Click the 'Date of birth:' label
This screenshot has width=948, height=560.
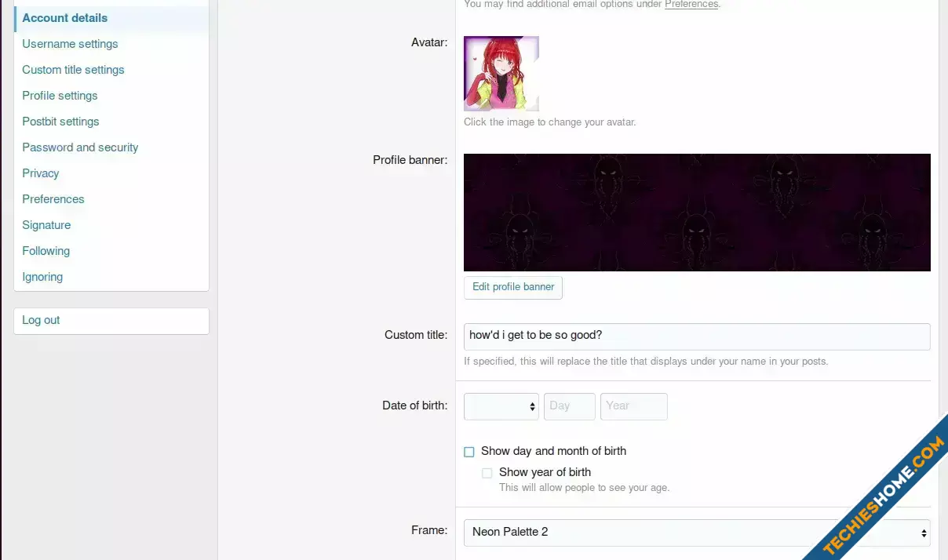click(x=415, y=405)
